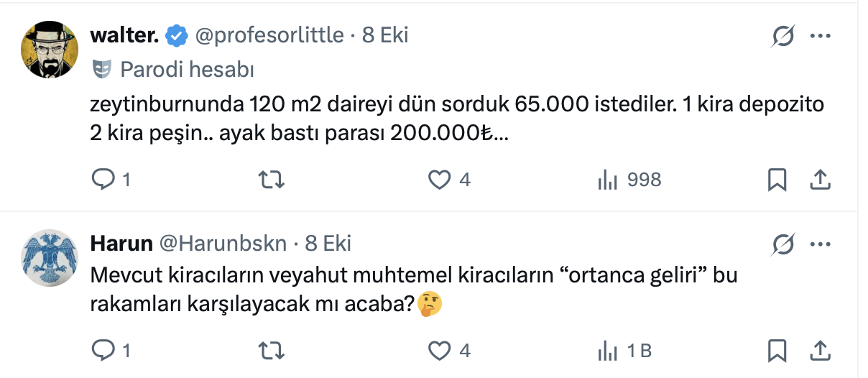Bookmark walter.'s tweet

click(777, 180)
